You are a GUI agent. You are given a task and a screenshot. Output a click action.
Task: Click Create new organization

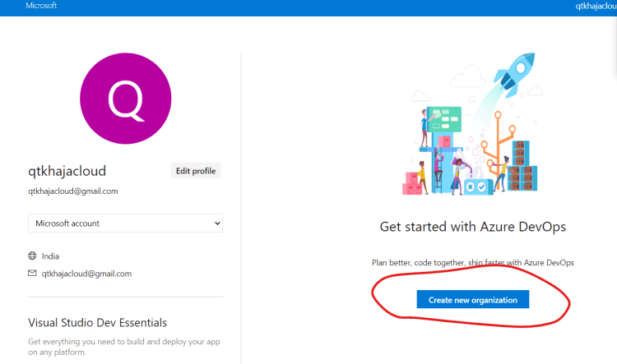click(x=472, y=300)
